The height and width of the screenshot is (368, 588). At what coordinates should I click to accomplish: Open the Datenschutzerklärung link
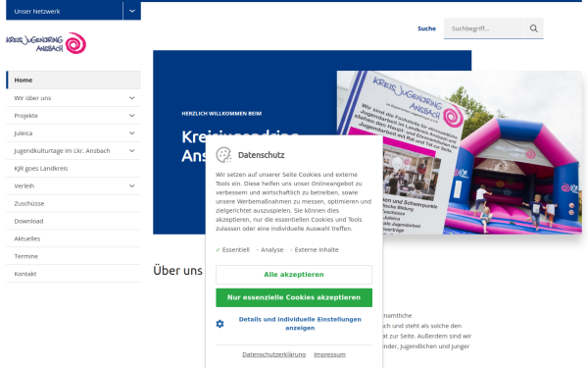click(x=273, y=354)
